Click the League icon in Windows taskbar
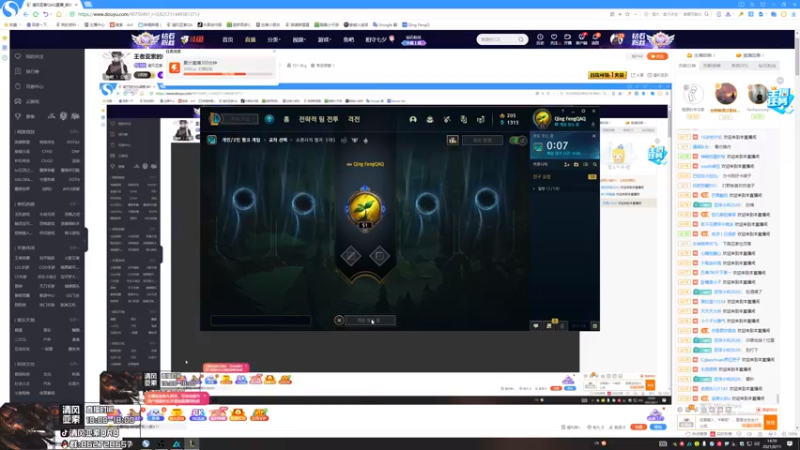 click(192, 444)
